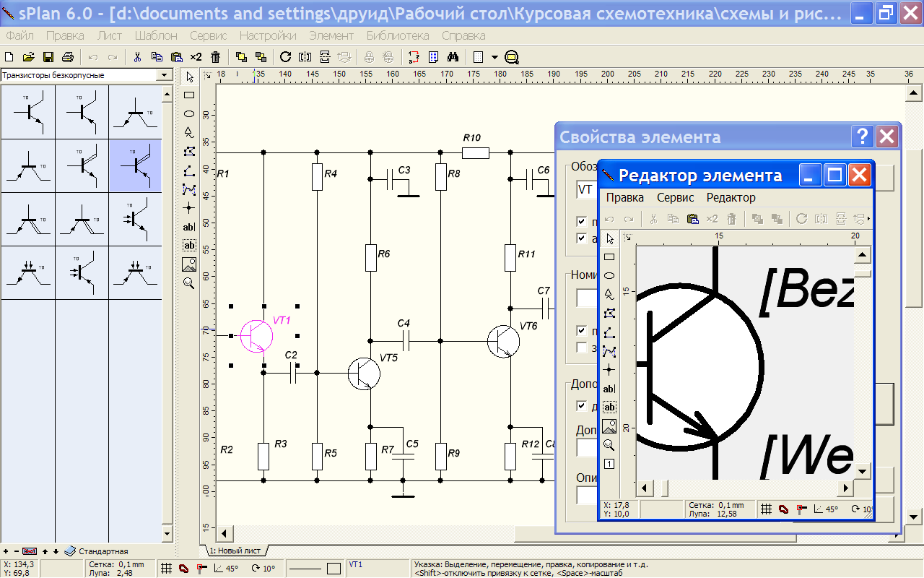924x578 pixels.
Task: Open a file with the folder icon
Action: coord(29,57)
